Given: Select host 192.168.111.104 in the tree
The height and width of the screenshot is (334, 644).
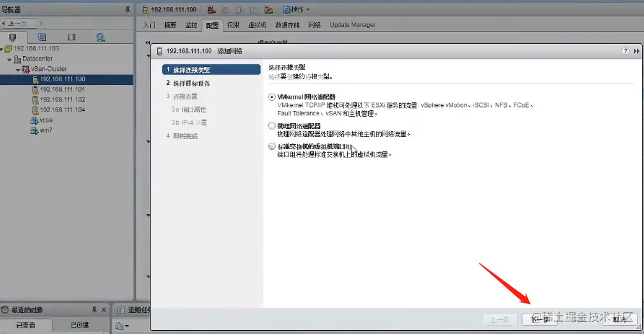Looking at the screenshot, I should (63, 110).
